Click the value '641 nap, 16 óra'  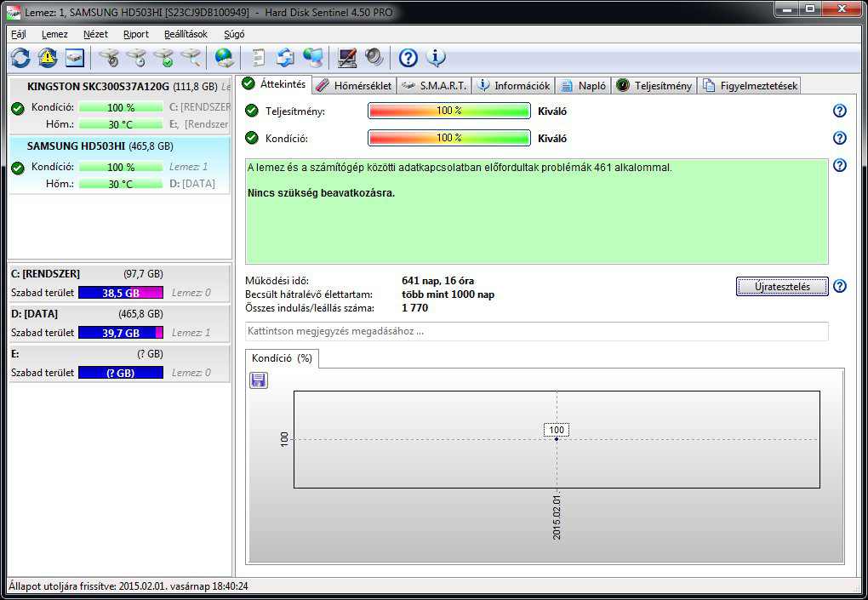(x=438, y=281)
